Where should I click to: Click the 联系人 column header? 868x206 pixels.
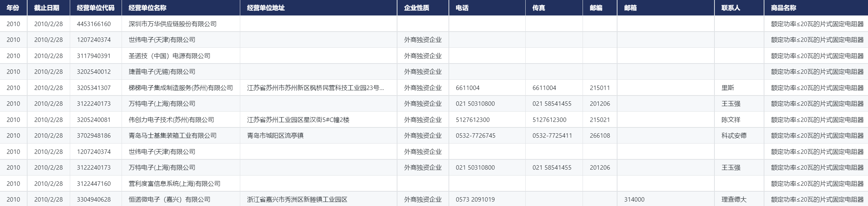730,8
